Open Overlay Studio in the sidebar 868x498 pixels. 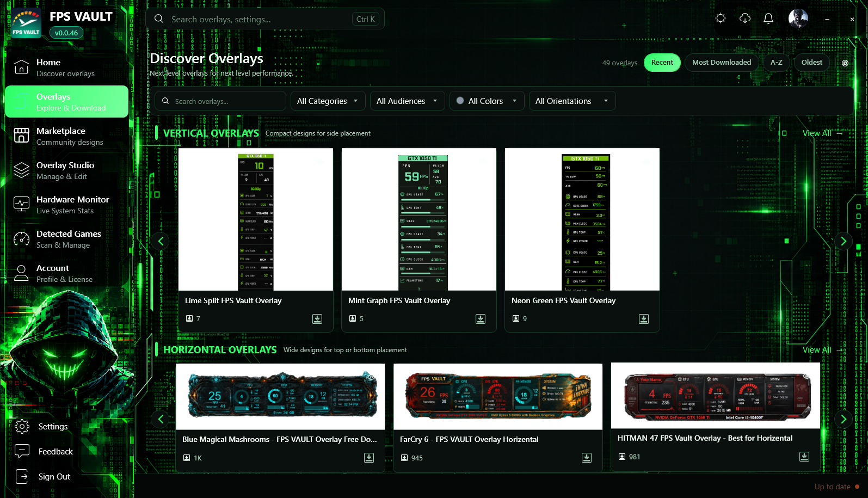coord(66,170)
